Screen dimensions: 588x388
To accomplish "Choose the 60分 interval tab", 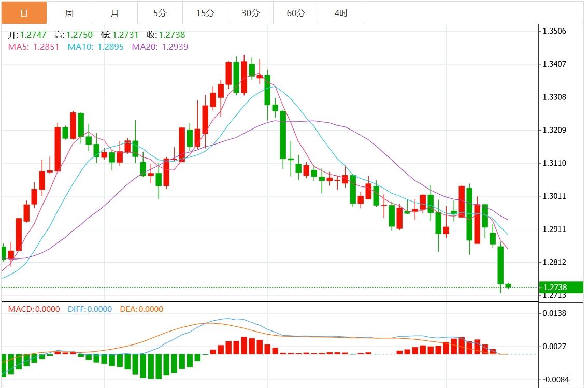I will (296, 13).
